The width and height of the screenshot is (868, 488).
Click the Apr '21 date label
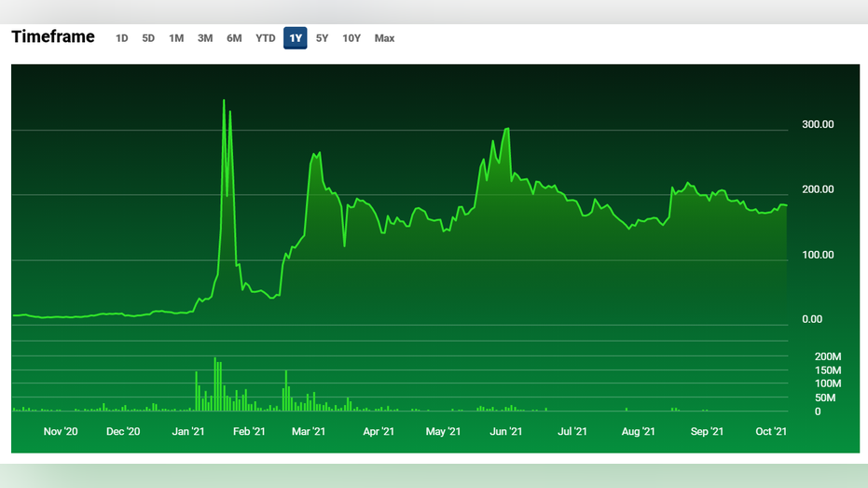click(x=379, y=431)
